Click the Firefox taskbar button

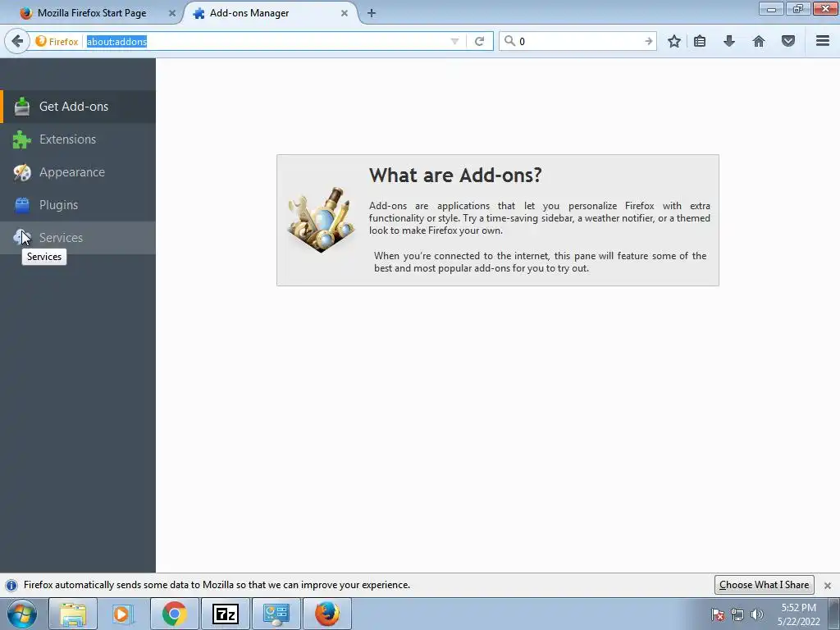(x=327, y=614)
